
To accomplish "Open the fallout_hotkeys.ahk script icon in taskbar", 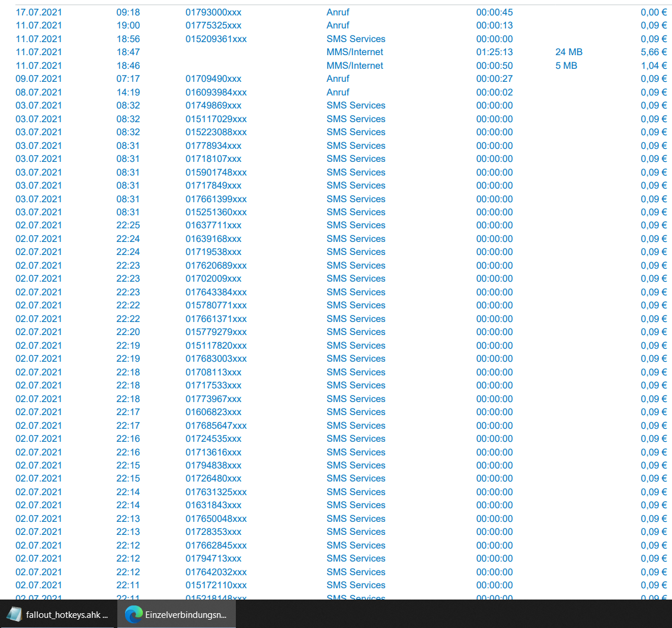I will (14, 614).
